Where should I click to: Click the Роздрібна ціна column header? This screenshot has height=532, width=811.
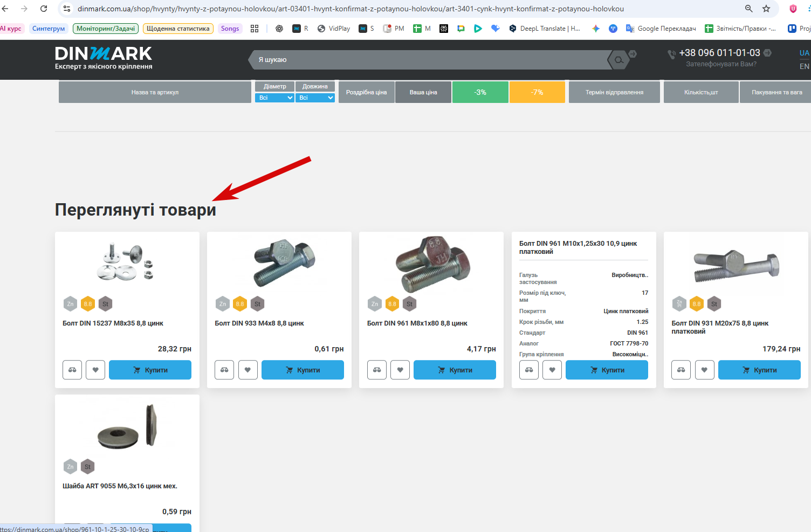pyautogui.click(x=366, y=92)
